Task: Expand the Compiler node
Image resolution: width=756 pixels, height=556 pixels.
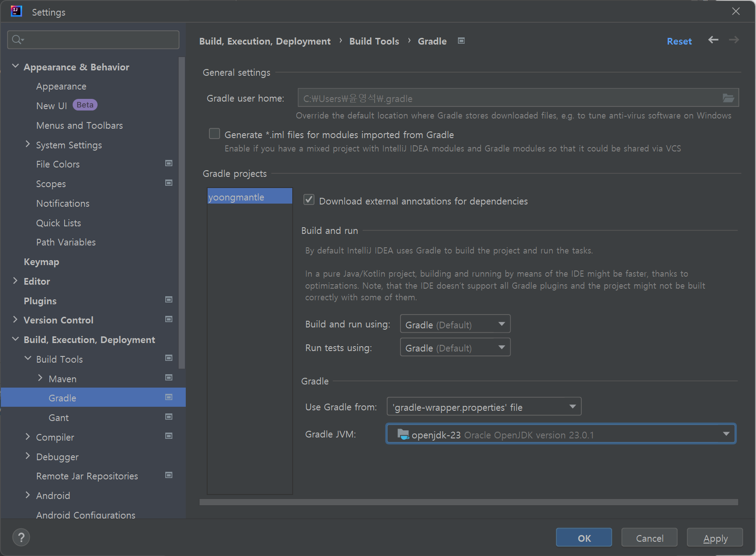Action: click(x=28, y=436)
